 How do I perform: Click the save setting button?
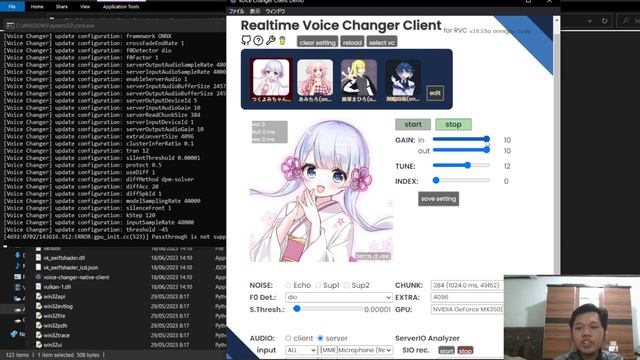coord(438,199)
